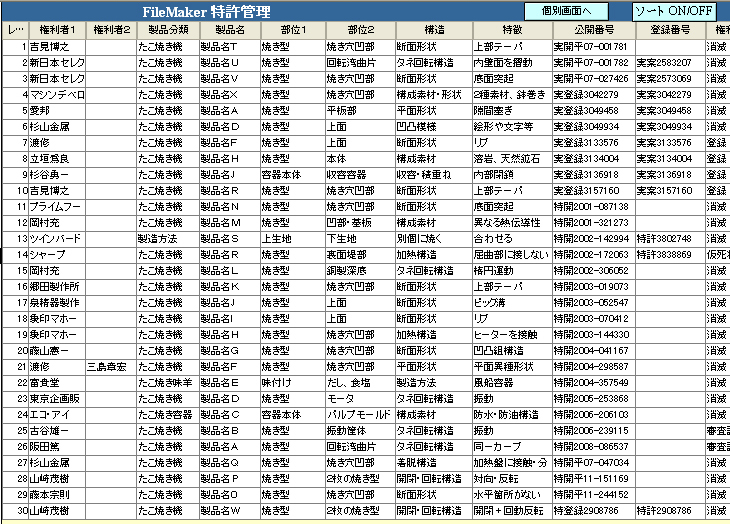730x524 pixels.
Task: Click the 部位1 column header
Action: [x=293, y=30]
